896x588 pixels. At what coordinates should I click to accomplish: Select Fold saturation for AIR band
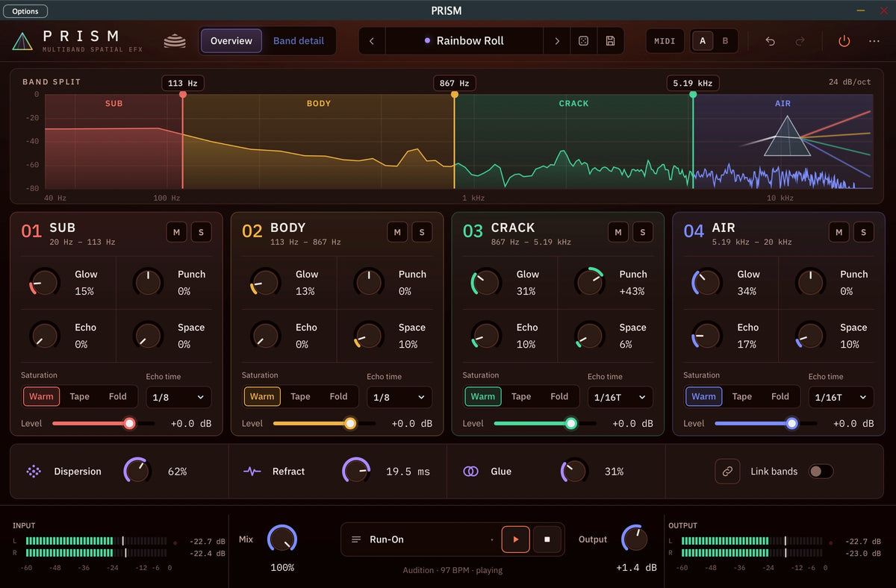tap(780, 396)
